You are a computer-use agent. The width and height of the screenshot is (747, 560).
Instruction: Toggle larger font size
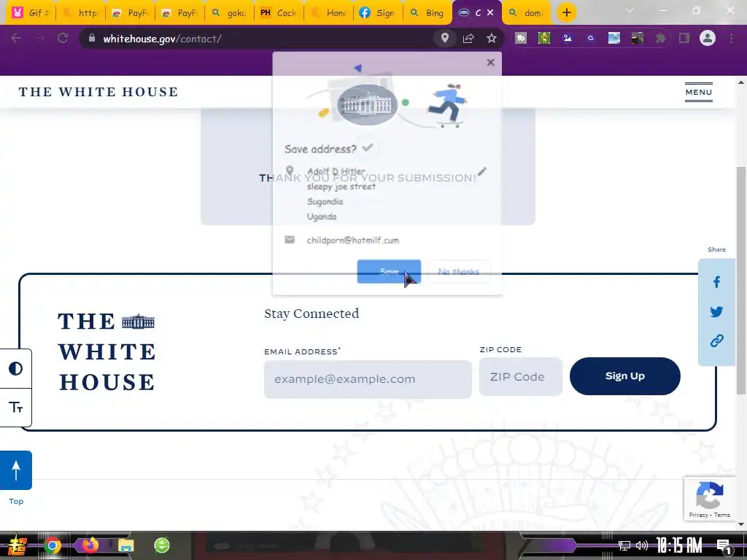16,408
